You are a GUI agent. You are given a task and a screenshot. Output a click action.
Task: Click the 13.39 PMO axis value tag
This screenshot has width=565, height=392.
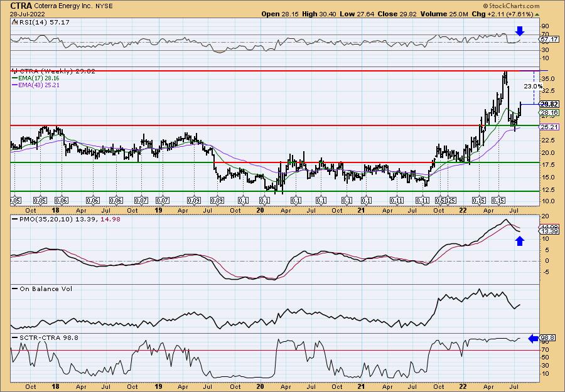[x=550, y=231]
